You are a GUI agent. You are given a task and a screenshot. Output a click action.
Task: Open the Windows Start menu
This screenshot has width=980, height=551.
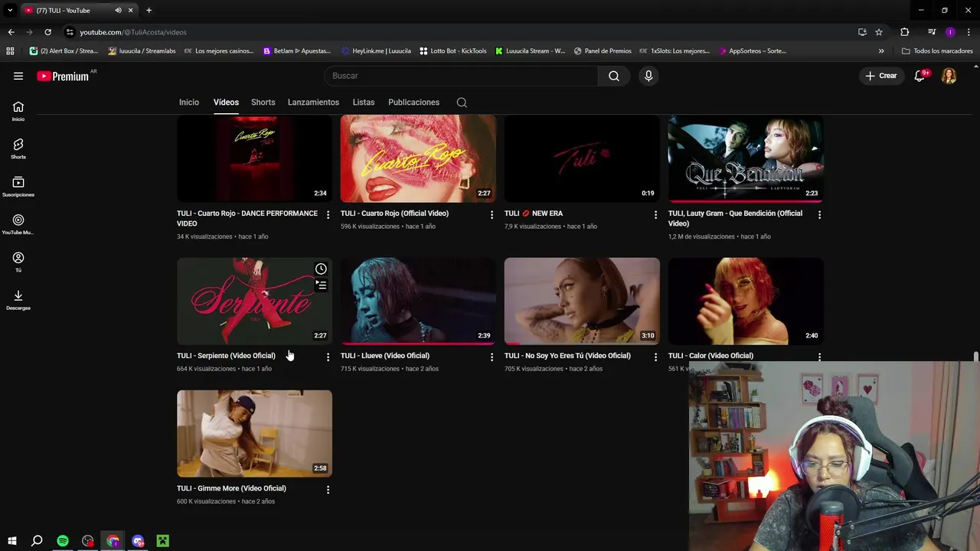tap(11, 541)
